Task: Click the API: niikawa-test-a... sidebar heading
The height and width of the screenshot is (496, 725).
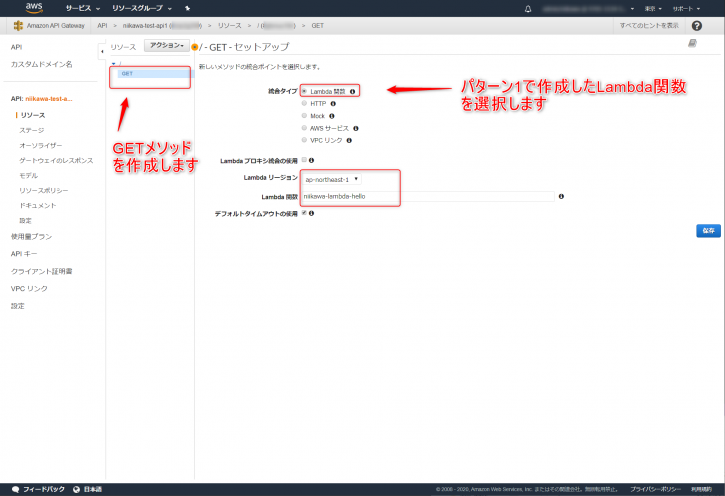Action: [42, 98]
